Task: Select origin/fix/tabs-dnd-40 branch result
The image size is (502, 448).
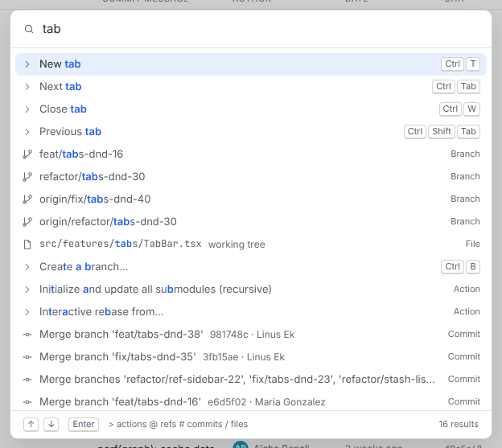Action: 251,199
